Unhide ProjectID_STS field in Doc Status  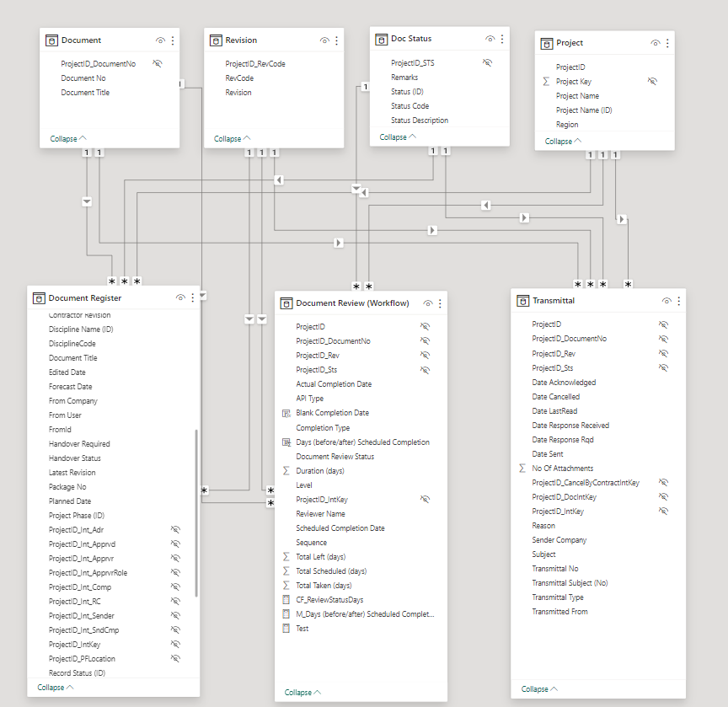coord(487,62)
